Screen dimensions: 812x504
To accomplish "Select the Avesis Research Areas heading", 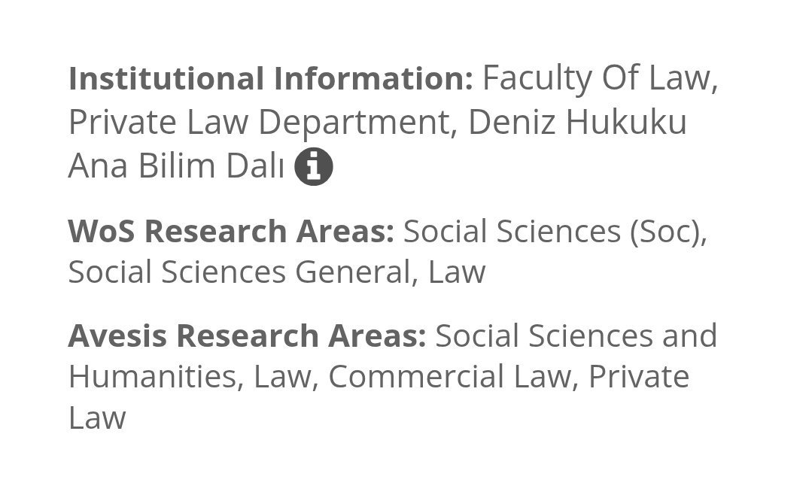I will [247, 336].
